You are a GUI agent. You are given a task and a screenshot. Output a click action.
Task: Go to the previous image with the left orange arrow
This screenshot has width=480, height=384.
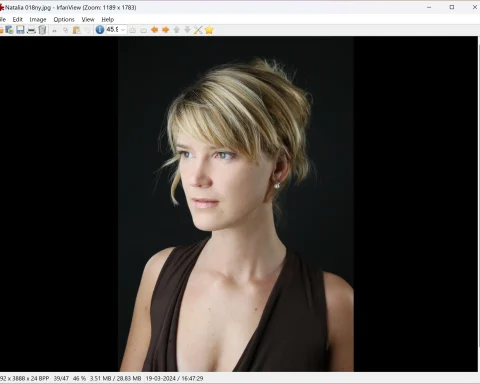[155, 30]
